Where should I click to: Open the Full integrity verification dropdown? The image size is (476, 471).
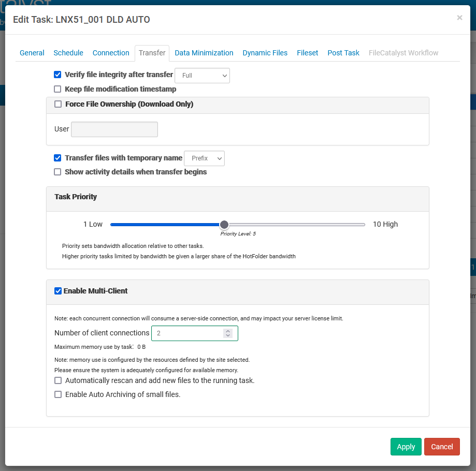202,76
